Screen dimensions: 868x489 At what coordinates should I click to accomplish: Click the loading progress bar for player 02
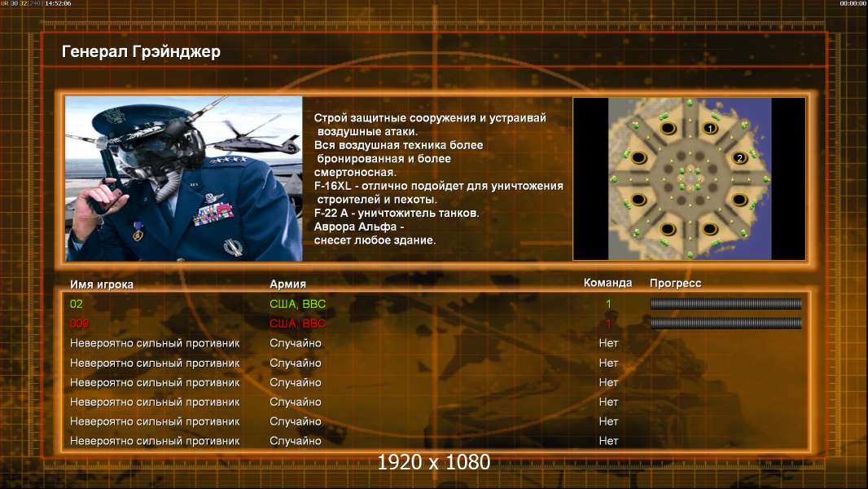coord(726,303)
